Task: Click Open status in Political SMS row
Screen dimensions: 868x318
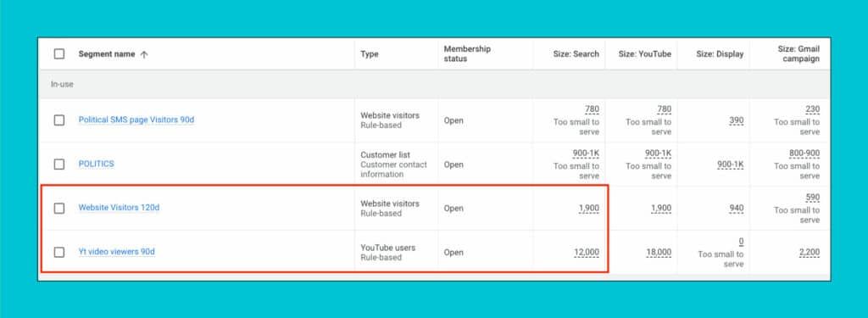Action: coord(453,120)
